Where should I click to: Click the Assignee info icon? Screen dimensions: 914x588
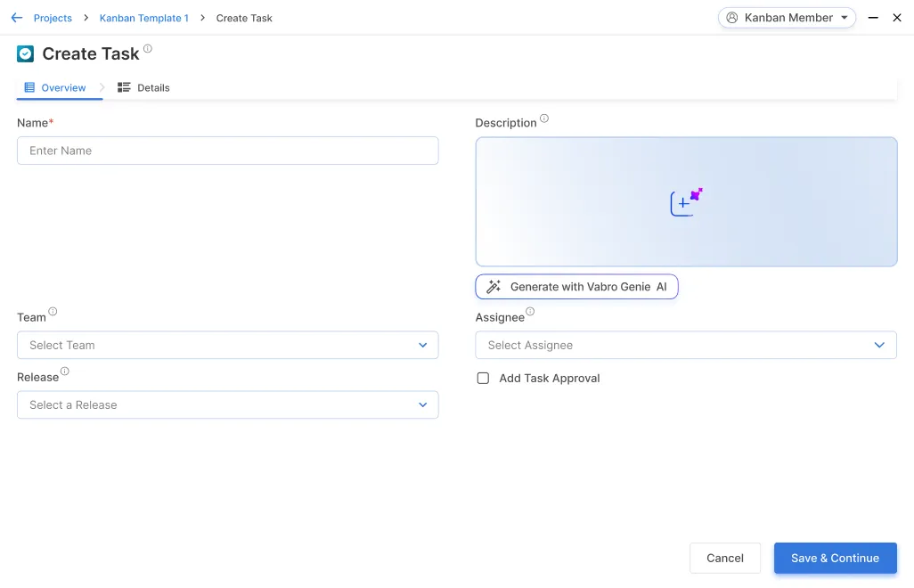pos(530,312)
